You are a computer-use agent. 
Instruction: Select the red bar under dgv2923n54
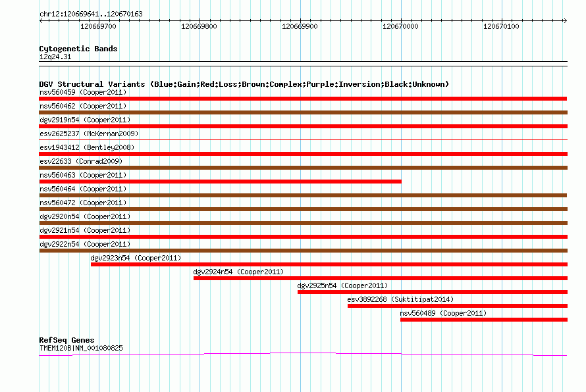click(x=329, y=264)
